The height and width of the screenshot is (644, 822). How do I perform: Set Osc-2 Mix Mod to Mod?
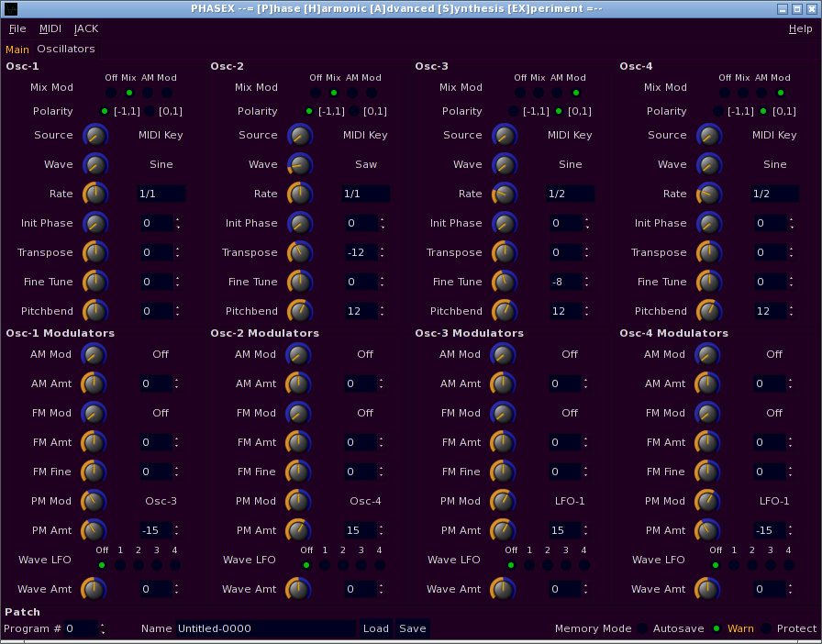372,93
